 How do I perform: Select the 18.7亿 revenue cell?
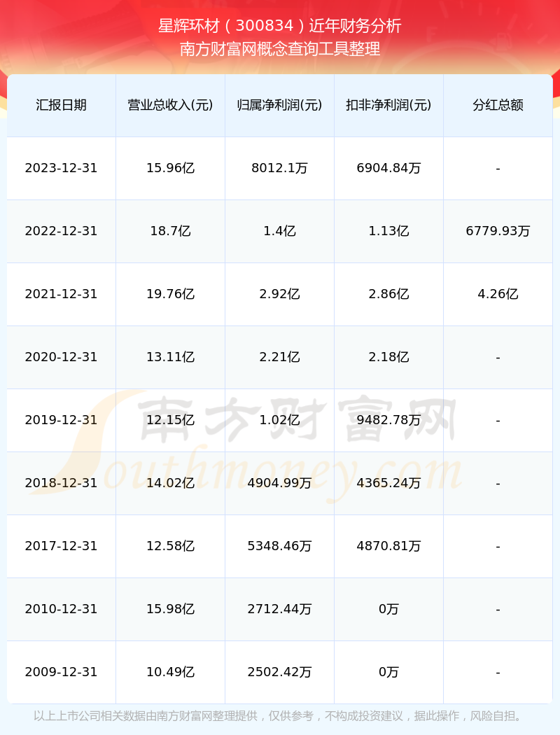[x=171, y=231]
